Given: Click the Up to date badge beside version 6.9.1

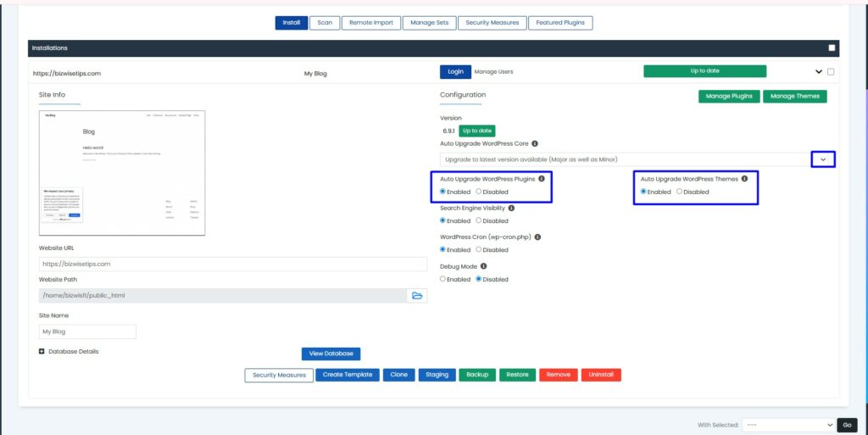Looking at the screenshot, I should 476,131.
